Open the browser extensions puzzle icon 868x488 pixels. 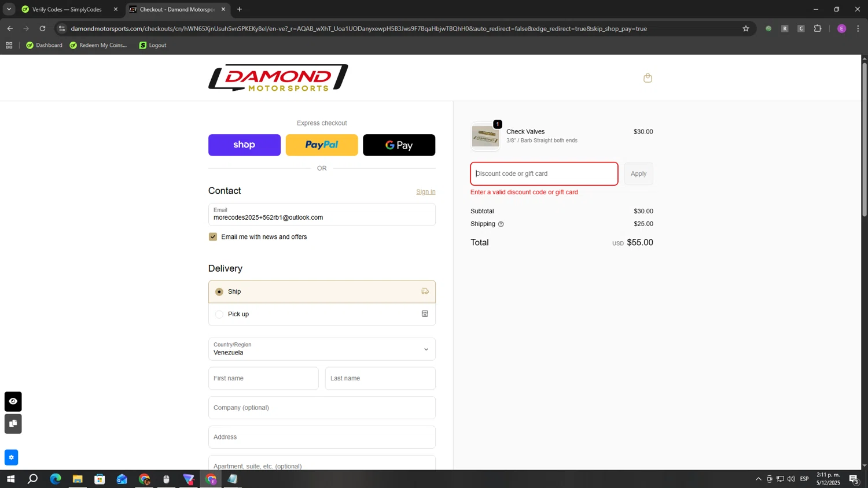click(818, 28)
